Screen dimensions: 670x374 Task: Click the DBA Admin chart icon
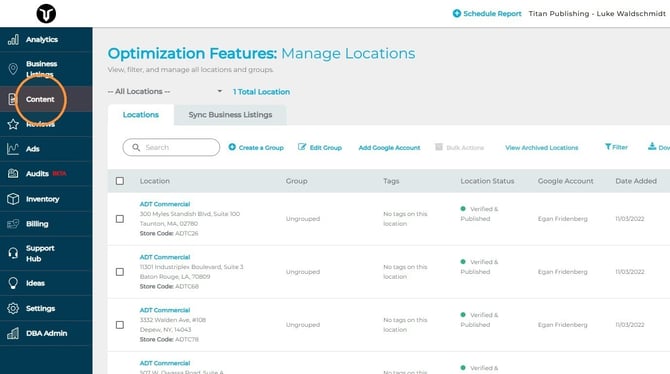pyautogui.click(x=13, y=333)
